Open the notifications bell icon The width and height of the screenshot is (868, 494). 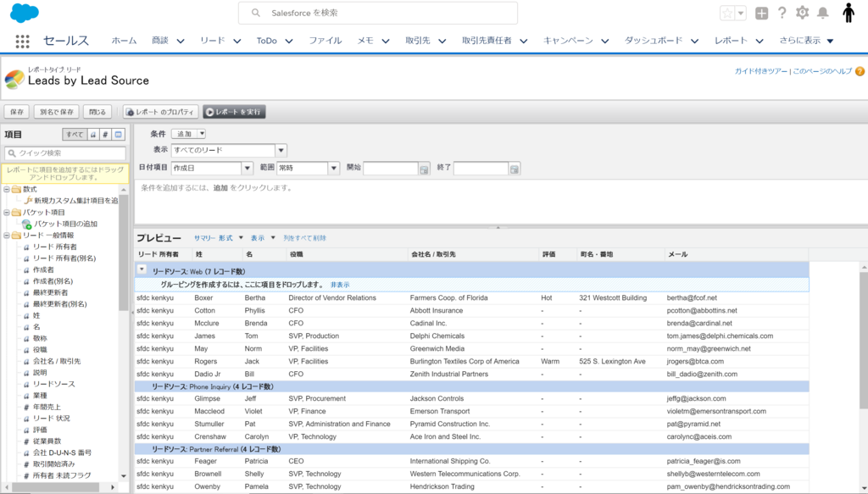click(x=823, y=13)
